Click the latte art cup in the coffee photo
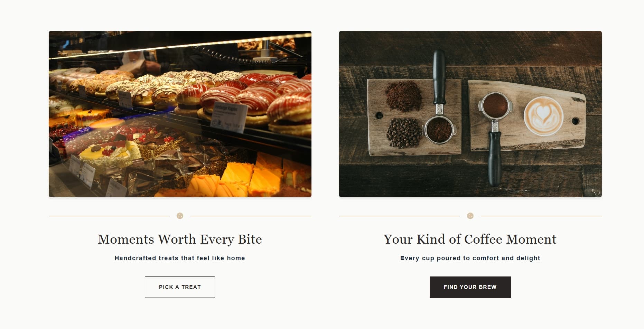 tap(543, 116)
